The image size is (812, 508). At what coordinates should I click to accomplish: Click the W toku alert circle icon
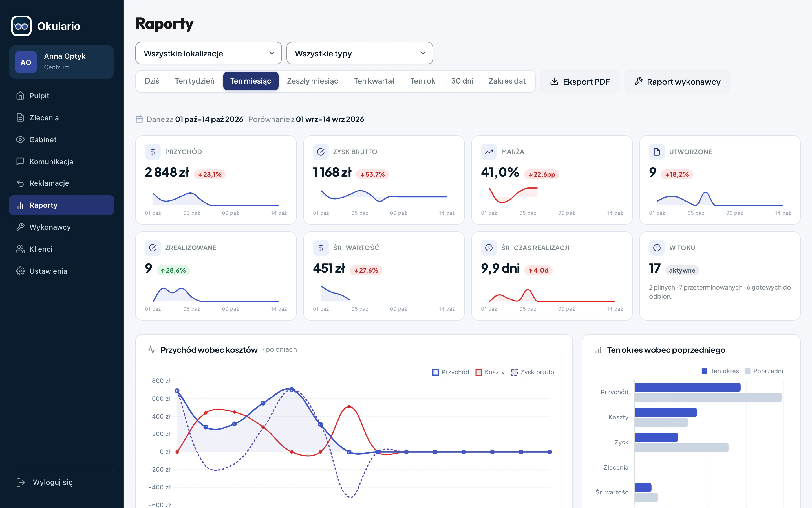coord(657,248)
